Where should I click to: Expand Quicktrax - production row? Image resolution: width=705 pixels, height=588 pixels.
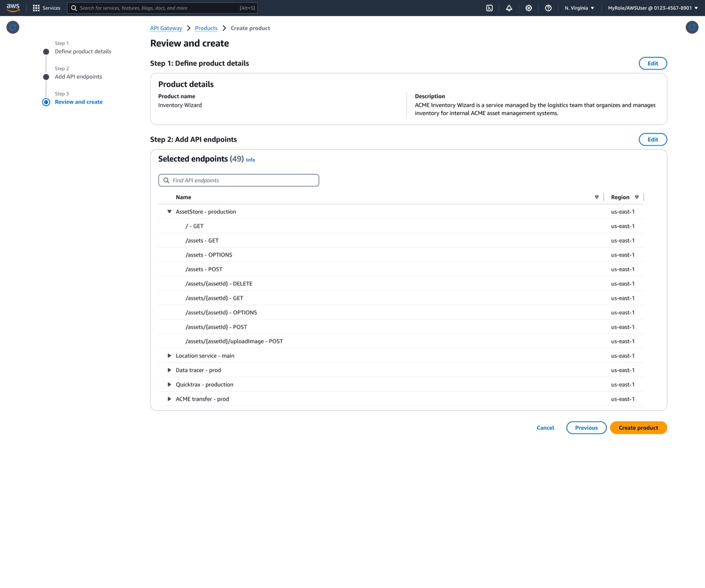coord(169,384)
